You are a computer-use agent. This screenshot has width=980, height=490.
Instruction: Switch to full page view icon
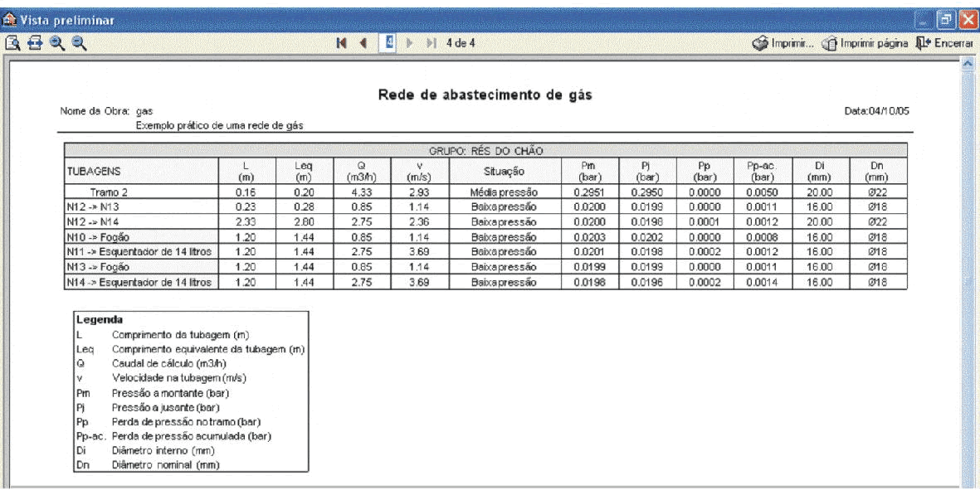tap(12, 43)
